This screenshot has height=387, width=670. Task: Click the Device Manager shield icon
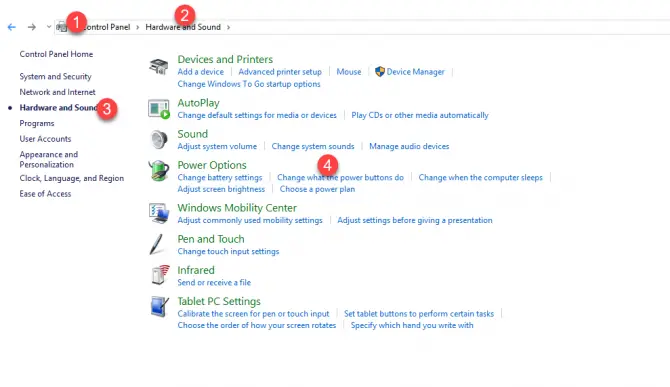(x=379, y=71)
